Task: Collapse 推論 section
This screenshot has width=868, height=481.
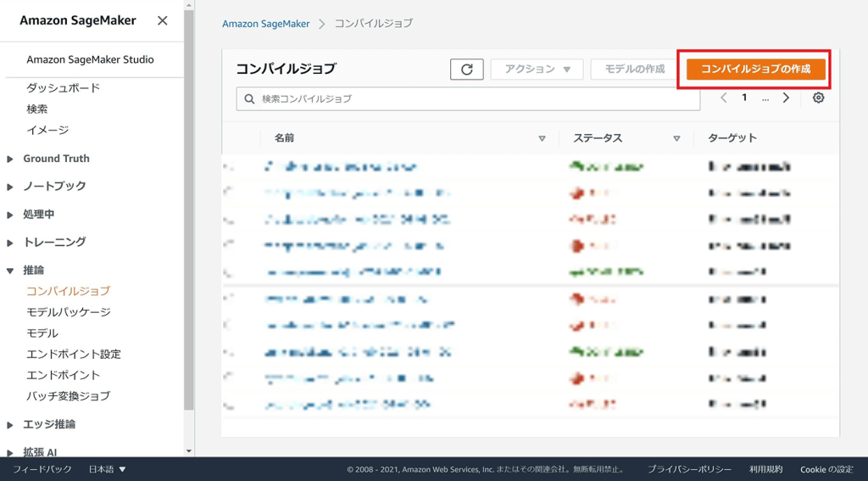Action: pyautogui.click(x=10, y=271)
